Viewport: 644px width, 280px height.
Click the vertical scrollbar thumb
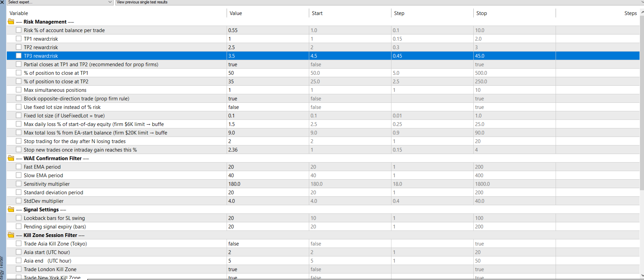[642, 102]
